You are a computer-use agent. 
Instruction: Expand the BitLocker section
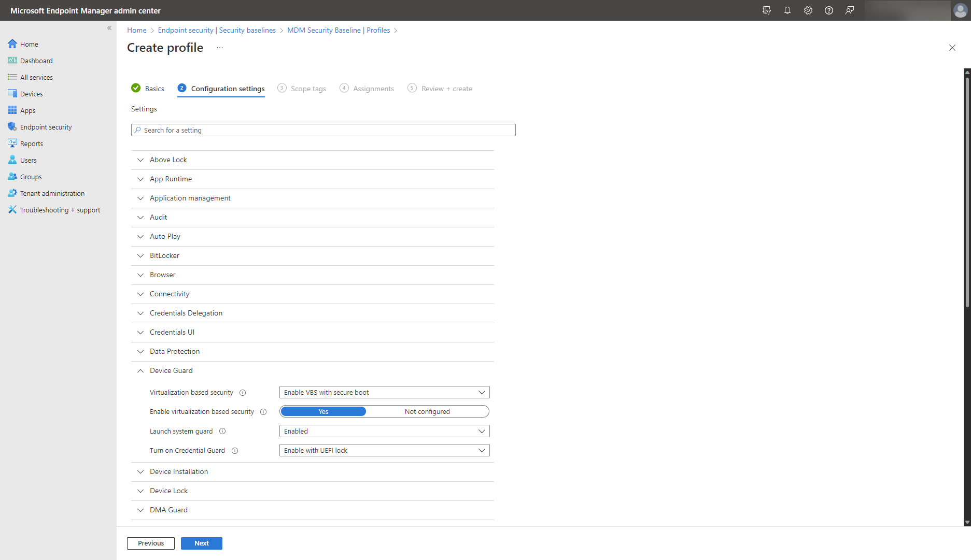click(313, 256)
